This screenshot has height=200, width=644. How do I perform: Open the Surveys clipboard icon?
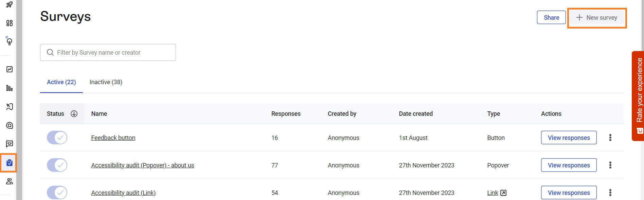coord(9,162)
